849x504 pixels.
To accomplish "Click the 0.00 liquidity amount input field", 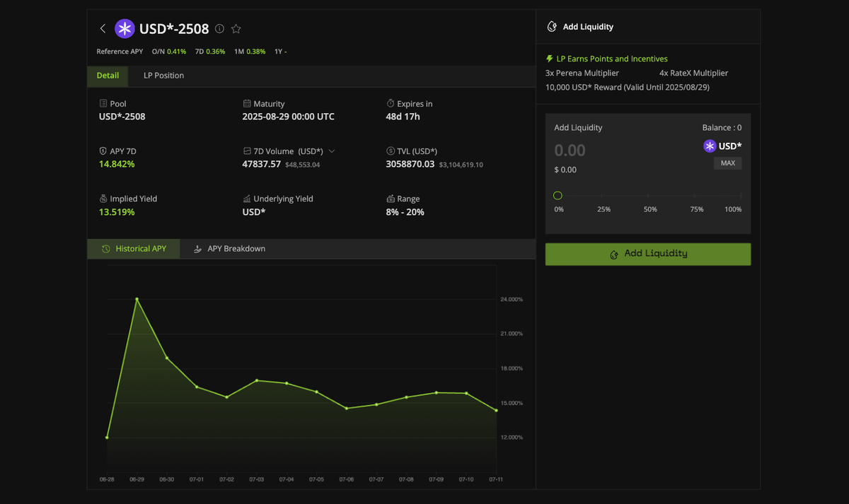I will coord(570,151).
